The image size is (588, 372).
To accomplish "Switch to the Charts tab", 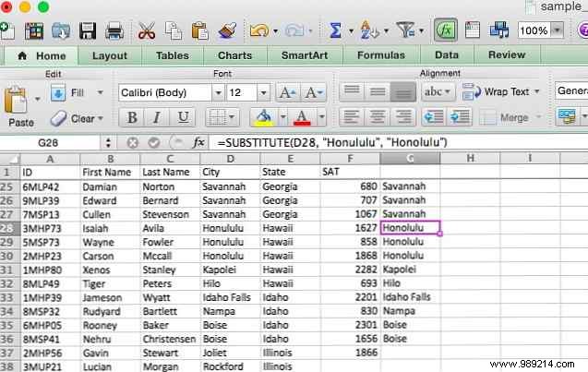I will (234, 56).
